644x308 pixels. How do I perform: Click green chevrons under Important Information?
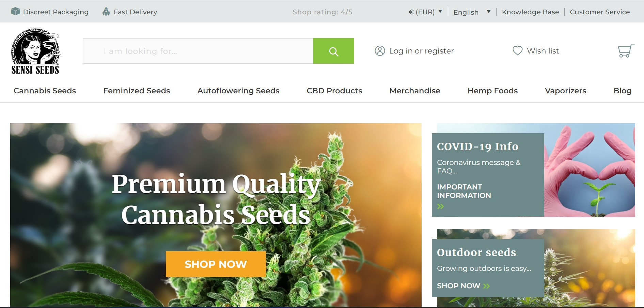(441, 206)
